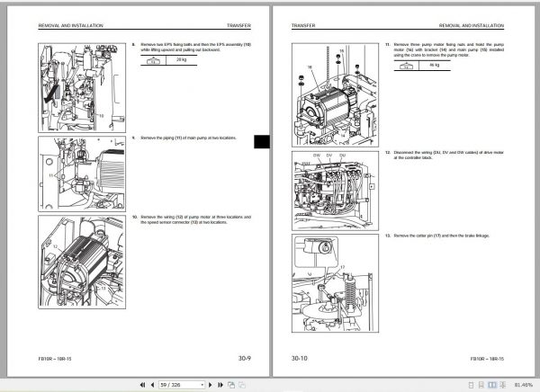The height and width of the screenshot is (392, 540).
Task: Click REMOVAL AND INSTALLATION header on left page
Action: coord(70,25)
